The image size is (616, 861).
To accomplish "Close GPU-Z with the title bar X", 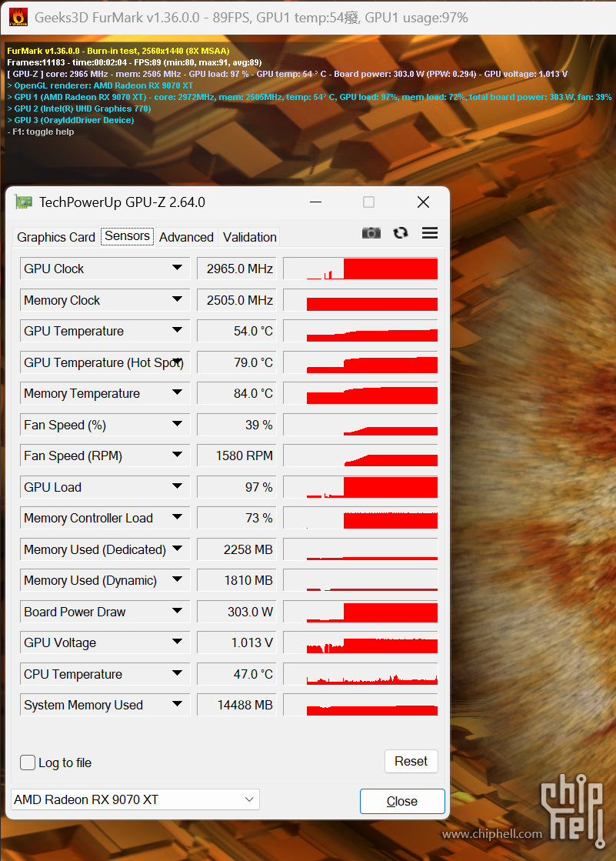I will (423, 202).
